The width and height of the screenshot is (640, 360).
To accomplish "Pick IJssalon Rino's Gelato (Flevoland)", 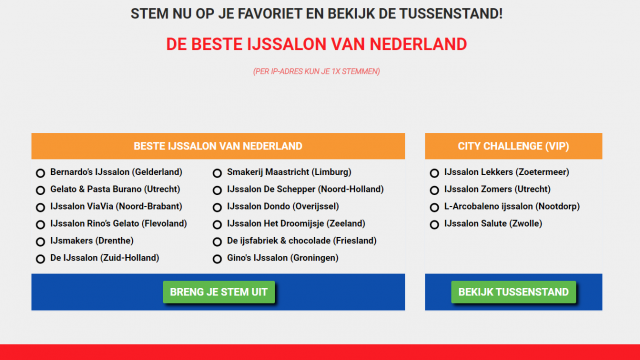I will click(40, 224).
